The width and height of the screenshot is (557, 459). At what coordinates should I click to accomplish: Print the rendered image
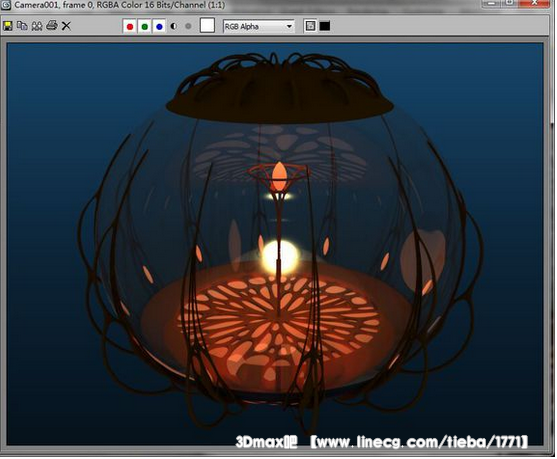(x=52, y=26)
